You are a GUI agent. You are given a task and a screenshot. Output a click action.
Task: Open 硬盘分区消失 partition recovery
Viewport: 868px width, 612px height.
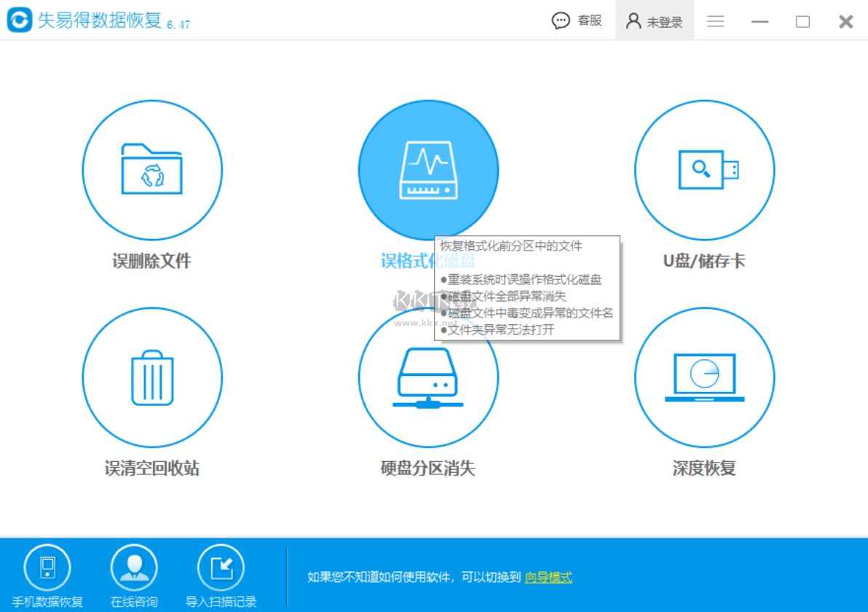(428, 377)
